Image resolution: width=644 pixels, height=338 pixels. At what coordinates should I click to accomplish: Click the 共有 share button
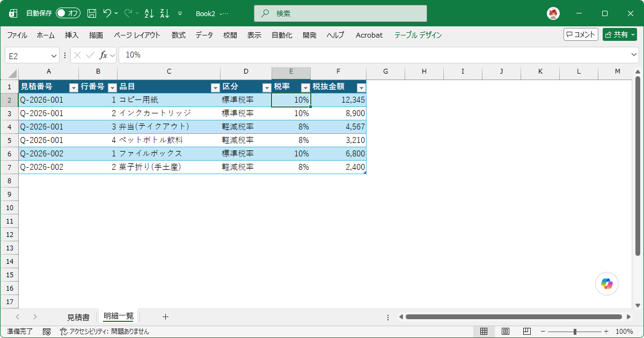(x=620, y=34)
